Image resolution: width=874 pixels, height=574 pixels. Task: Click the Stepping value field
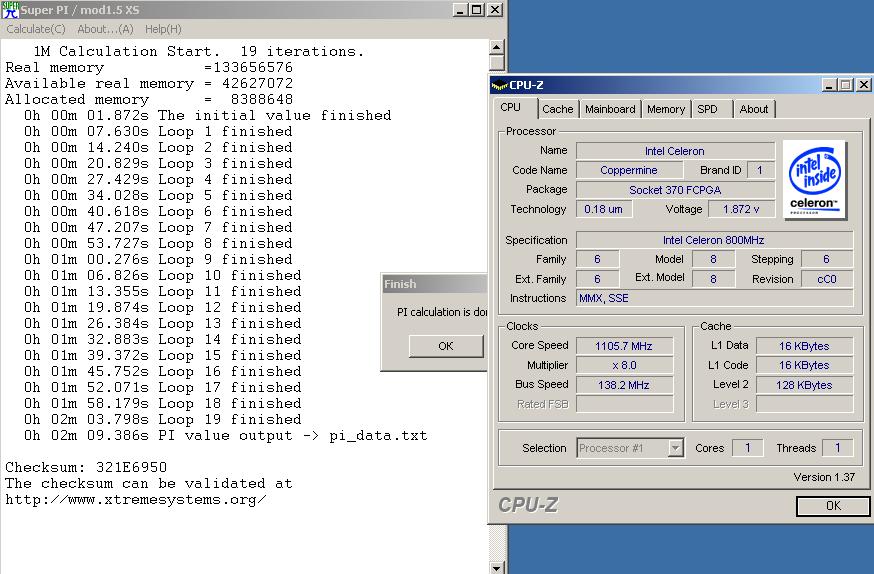click(x=827, y=259)
